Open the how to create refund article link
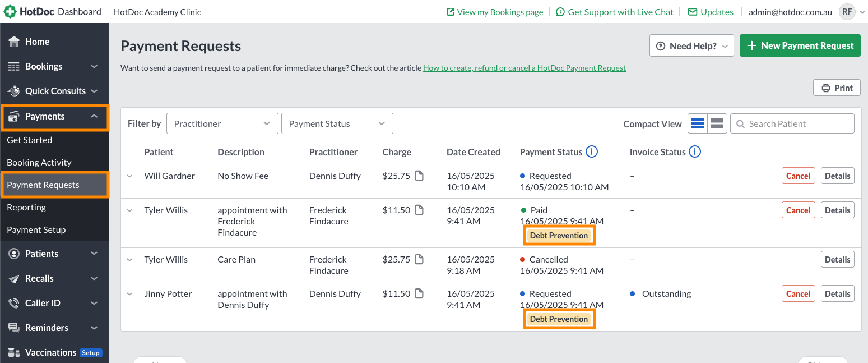 click(x=524, y=68)
